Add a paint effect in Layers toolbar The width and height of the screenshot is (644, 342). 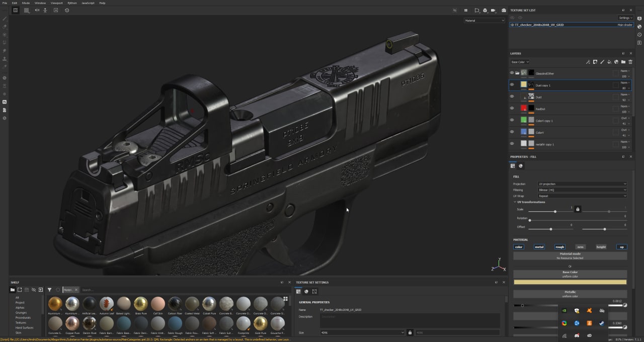pos(588,62)
